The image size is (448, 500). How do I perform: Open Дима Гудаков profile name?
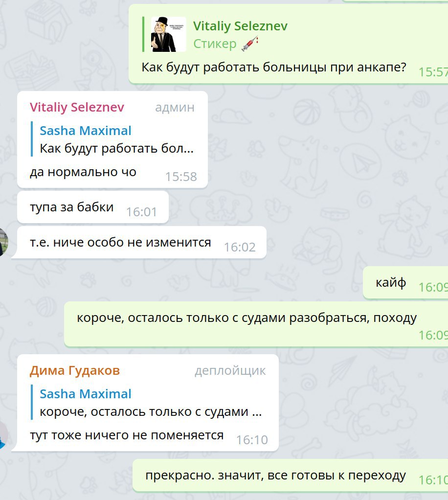tap(75, 370)
